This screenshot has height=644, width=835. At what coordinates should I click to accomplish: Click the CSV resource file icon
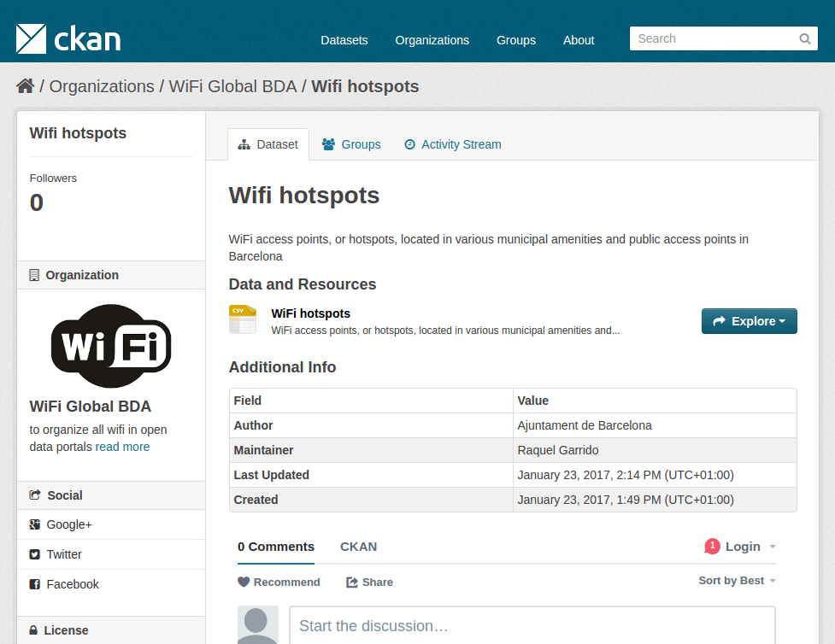coord(243,319)
